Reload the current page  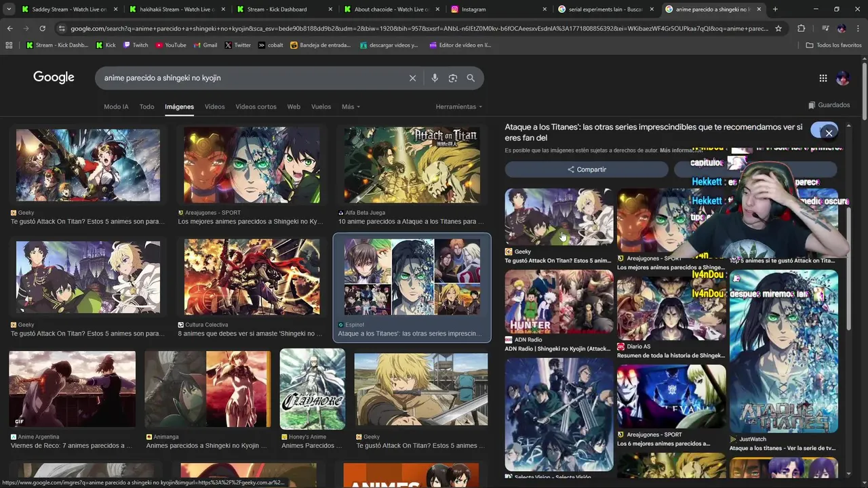tap(42, 28)
